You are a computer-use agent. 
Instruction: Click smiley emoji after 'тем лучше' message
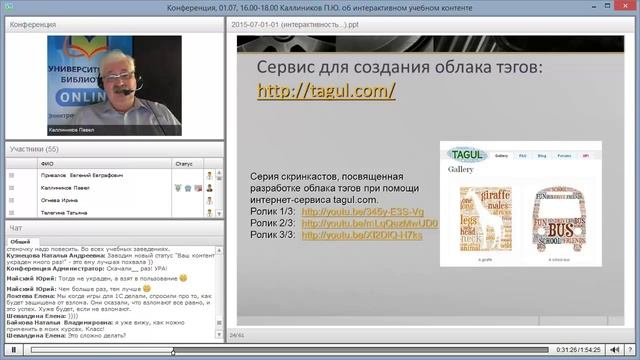tap(147, 289)
